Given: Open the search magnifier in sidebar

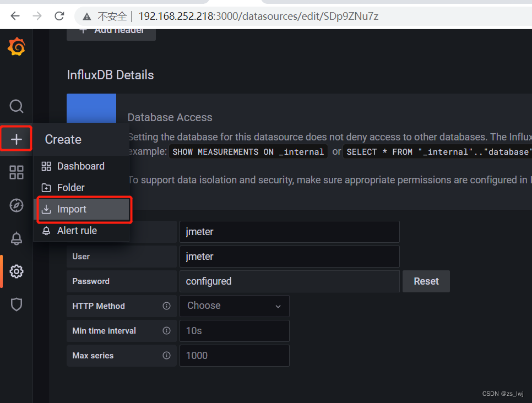Looking at the screenshot, I should [x=17, y=106].
